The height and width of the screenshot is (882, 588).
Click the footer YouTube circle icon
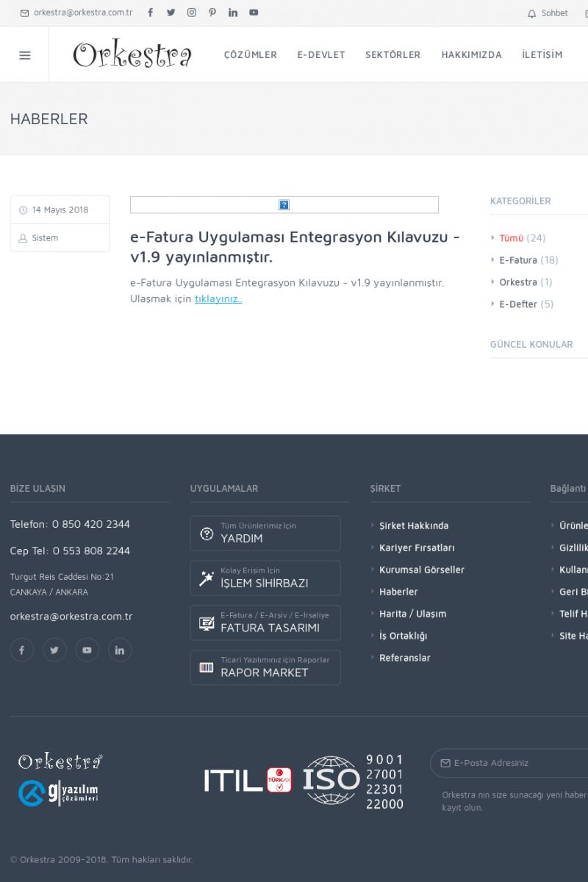click(x=87, y=650)
